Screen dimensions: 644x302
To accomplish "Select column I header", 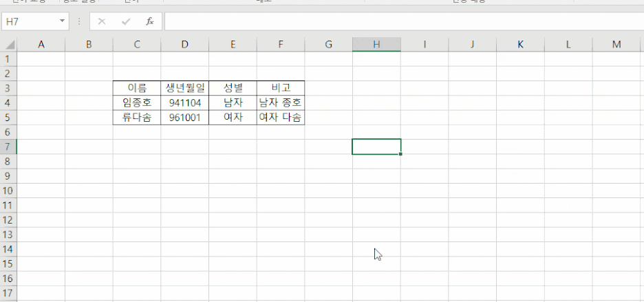I will coord(425,45).
